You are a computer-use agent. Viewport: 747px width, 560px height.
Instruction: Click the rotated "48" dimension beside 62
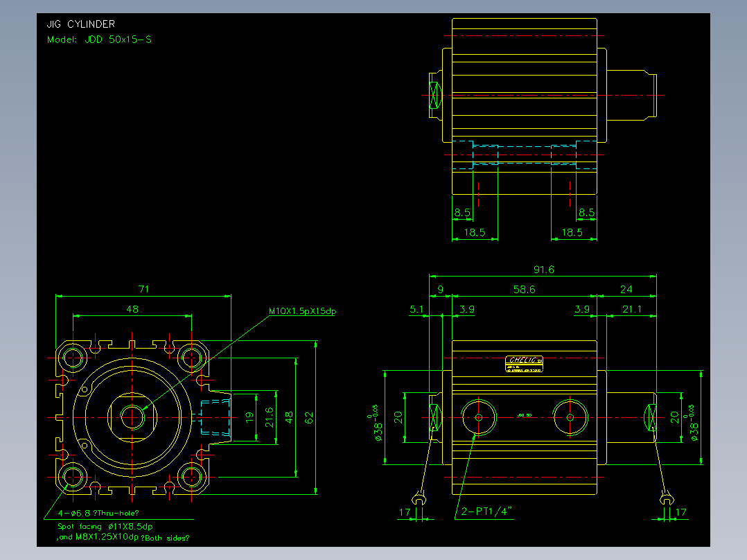point(289,417)
